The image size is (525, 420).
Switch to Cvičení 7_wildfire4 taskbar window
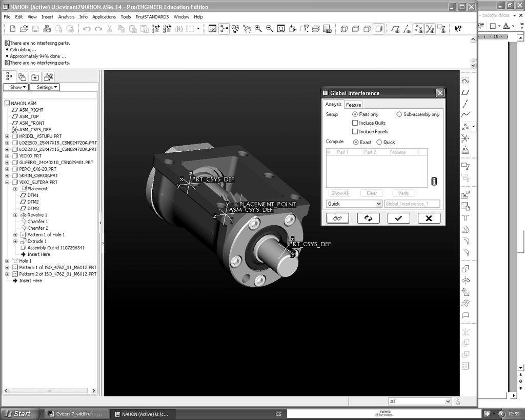[76, 414]
